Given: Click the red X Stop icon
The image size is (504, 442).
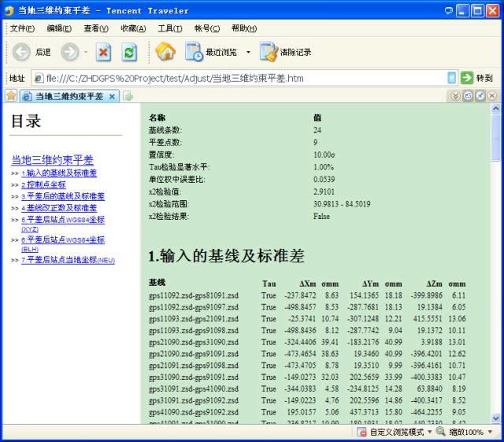Looking at the screenshot, I should click(103, 52).
